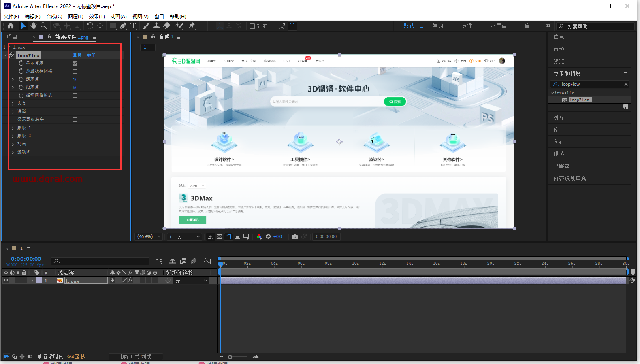Expand the 蒙版 1 property group
Screen dimensions: 640x364
point(13,128)
